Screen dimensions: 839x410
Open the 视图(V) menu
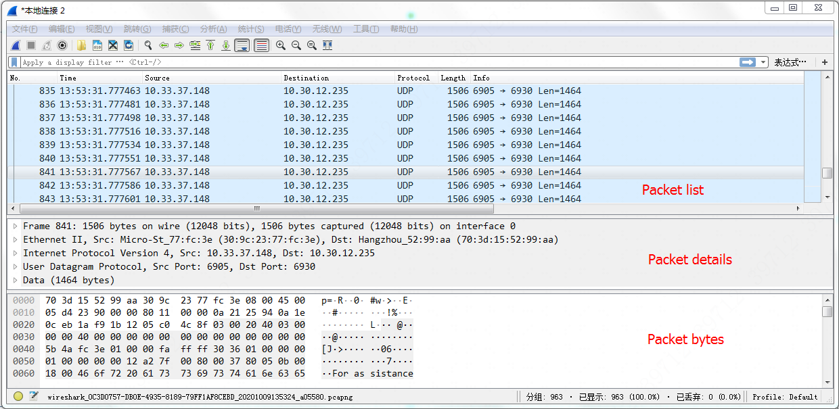pyautogui.click(x=99, y=29)
